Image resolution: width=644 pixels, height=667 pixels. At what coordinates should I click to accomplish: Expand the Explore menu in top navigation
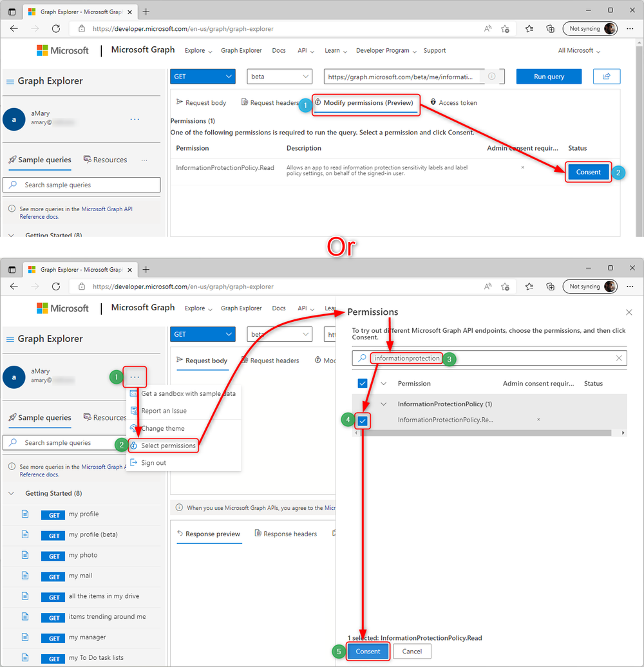click(198, 50)
